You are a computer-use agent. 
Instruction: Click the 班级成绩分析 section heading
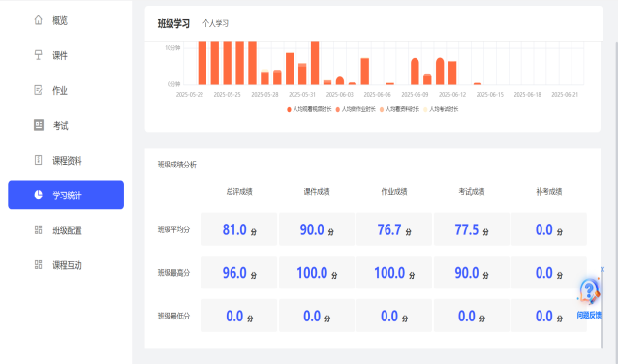point(177,165)
